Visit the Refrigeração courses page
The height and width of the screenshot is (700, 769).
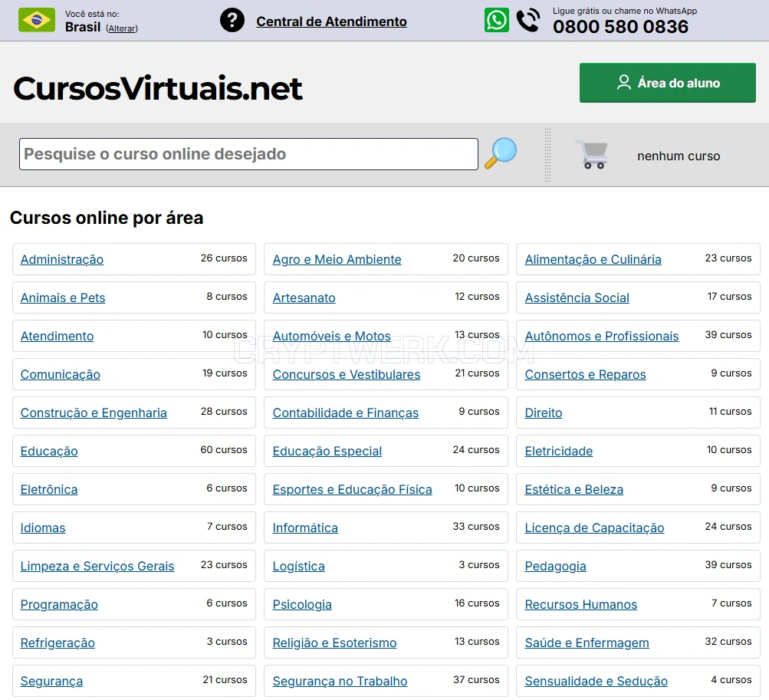click(58, 642)
